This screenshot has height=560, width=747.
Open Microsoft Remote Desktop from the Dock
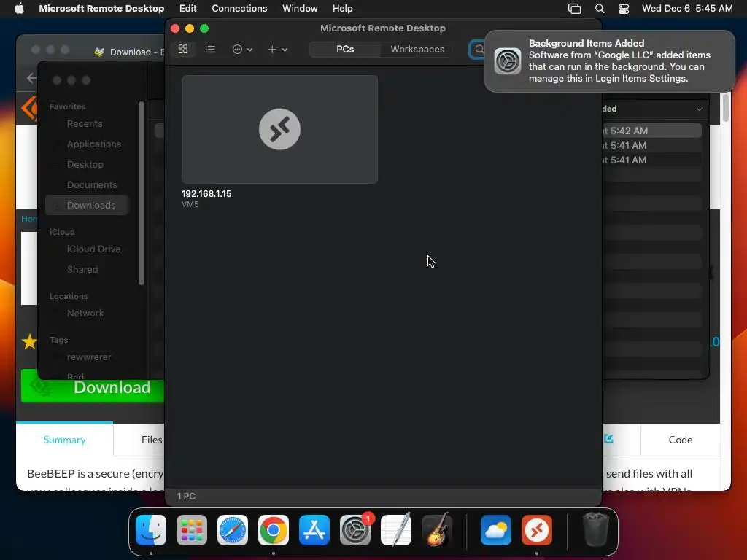537,530
